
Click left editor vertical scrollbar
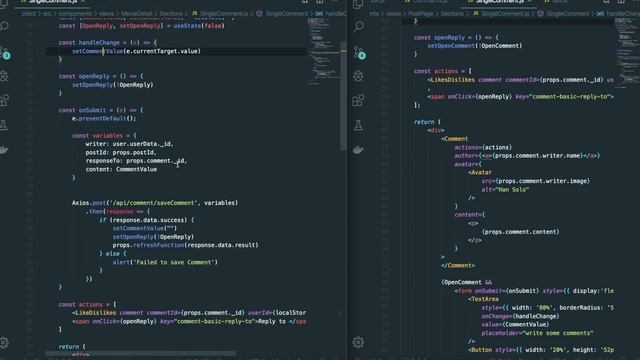(x=342, y=96)
